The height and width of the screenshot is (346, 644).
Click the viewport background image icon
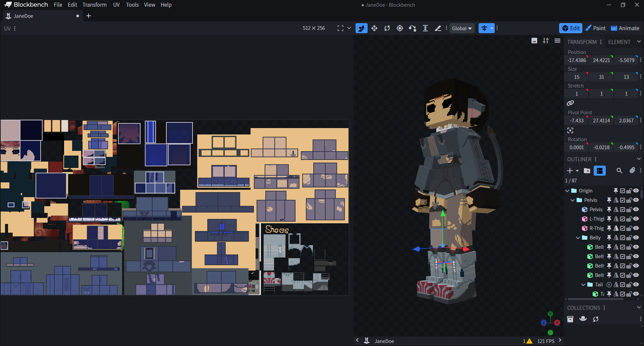[x=535, y=41]
